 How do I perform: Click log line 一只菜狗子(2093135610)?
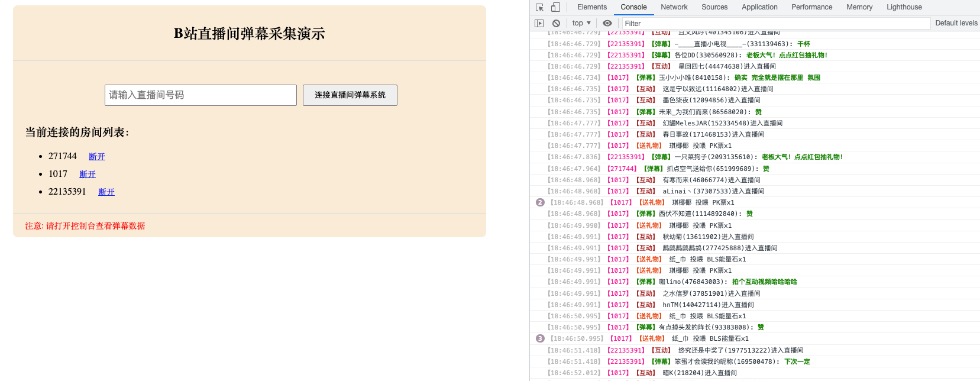tap(755, 157)
